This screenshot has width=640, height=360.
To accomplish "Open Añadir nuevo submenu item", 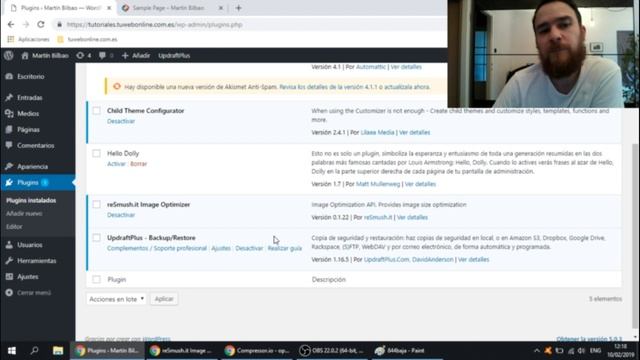I will [x=24, y=213].
